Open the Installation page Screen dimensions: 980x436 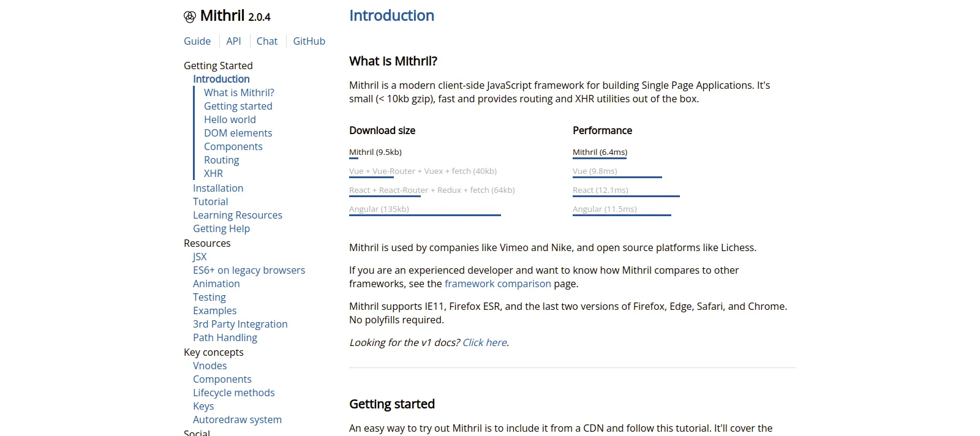(x=218, y=188)
